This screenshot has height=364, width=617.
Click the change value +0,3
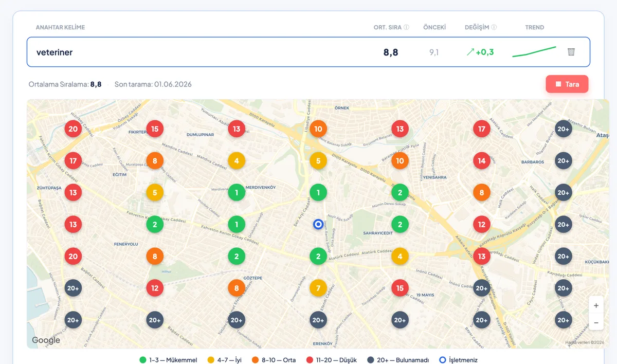(480, 52)
